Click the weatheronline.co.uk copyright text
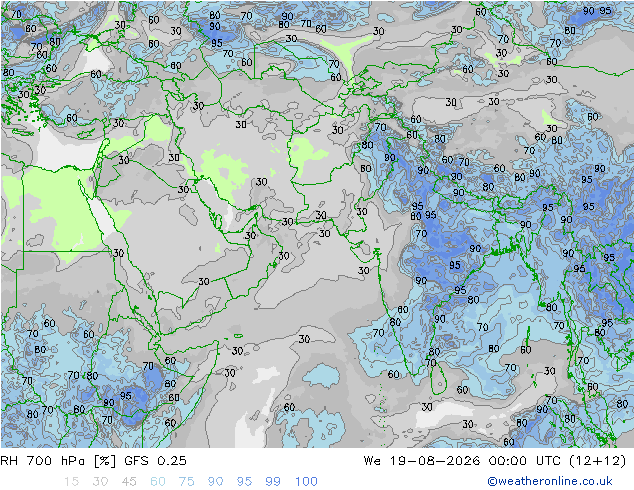Screen dimensions: 634x490 (549, 481)
